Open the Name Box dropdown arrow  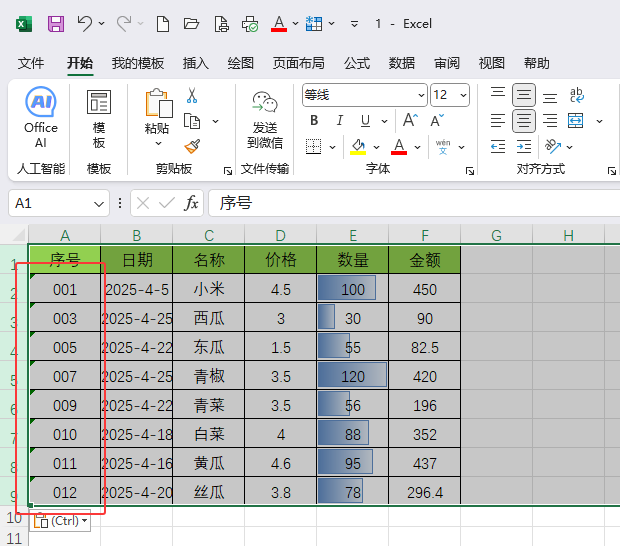pyautogui.click(x=99, y=203)
